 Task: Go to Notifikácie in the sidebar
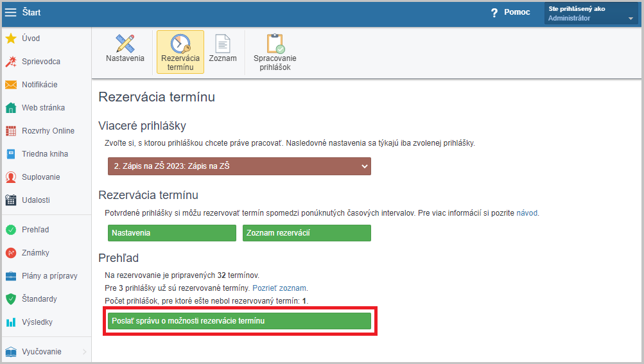click(x=39, y=85)
